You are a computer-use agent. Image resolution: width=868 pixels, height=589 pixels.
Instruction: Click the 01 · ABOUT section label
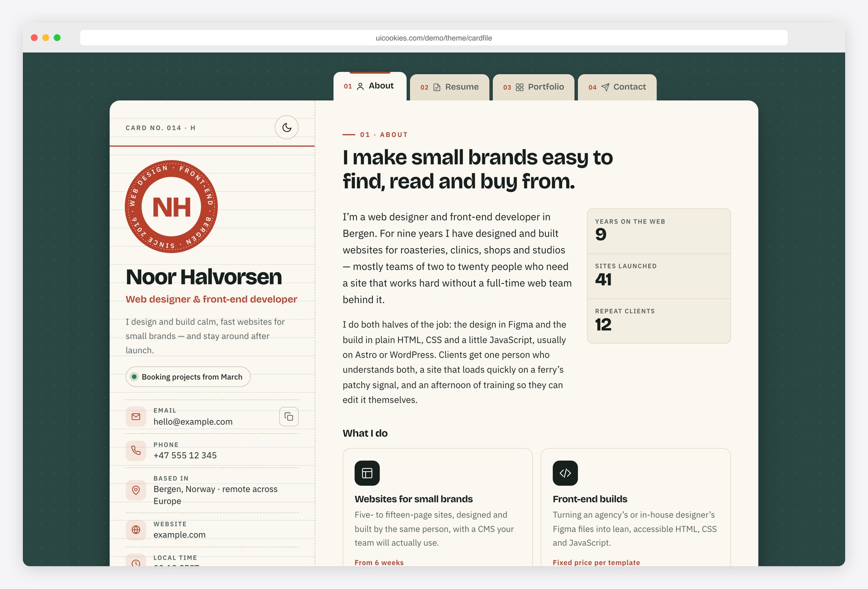tap(384, 135)
